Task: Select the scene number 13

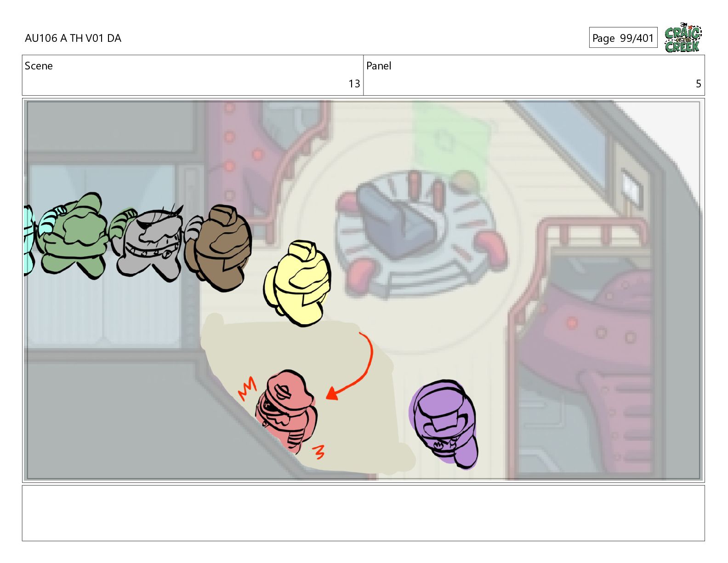Action: pyautogui.click(x=354, y=84)
